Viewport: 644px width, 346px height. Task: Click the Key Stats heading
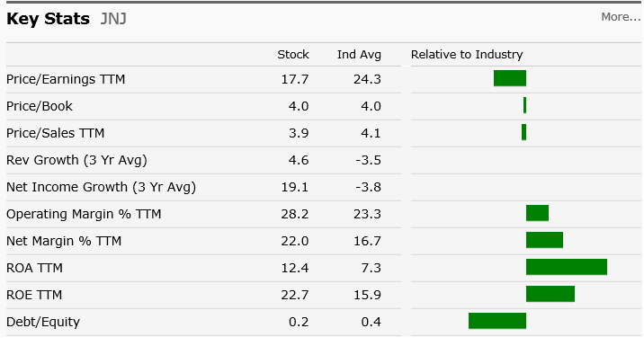[x=48, y=19]
